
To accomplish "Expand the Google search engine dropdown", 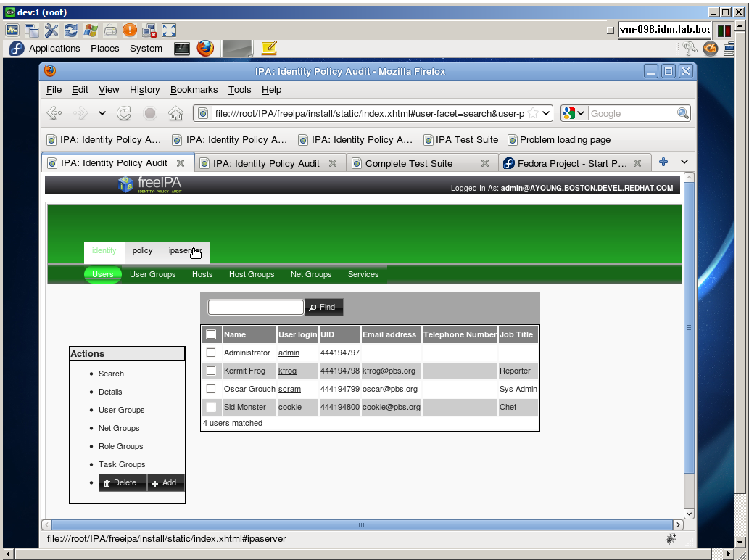I will coord(574,113).
